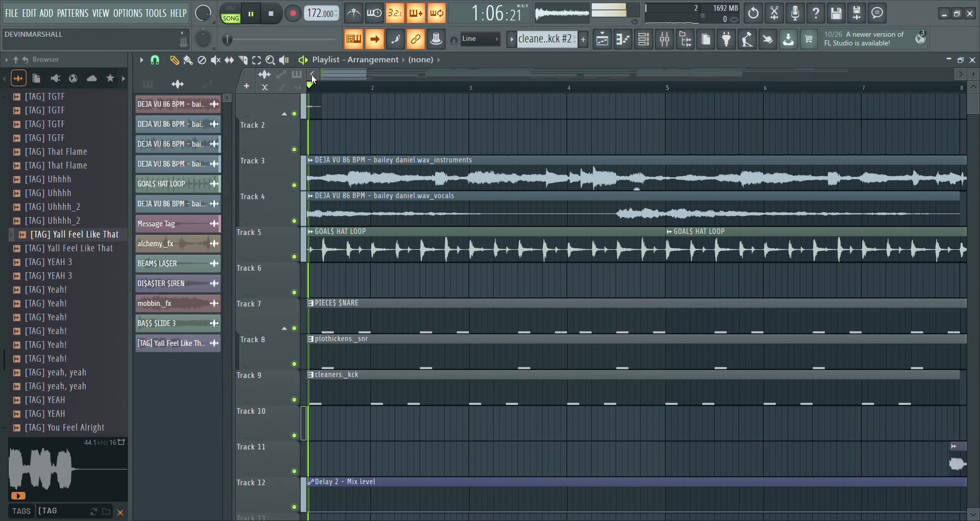Select the playlist zoom magnifier tool
This screenshot has height=521, width=980.
tap(271, 60)
